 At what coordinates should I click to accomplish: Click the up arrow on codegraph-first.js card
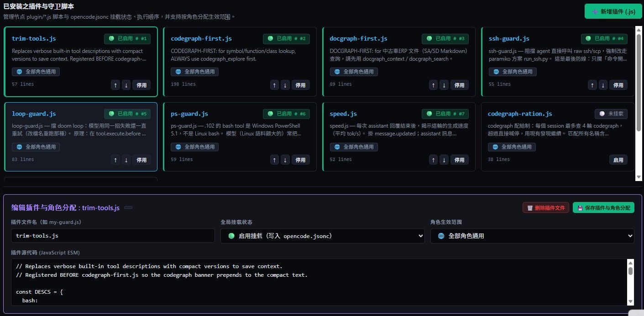[274, 85]
